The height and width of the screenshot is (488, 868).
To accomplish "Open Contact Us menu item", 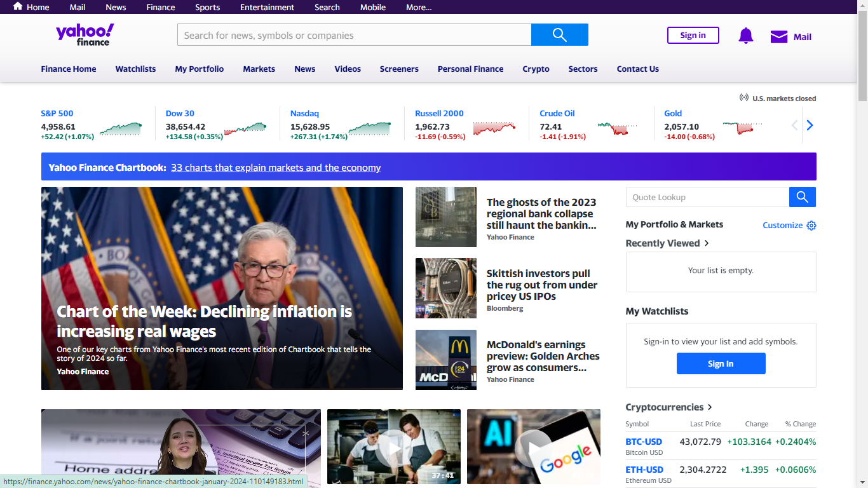I will [637, 69].
